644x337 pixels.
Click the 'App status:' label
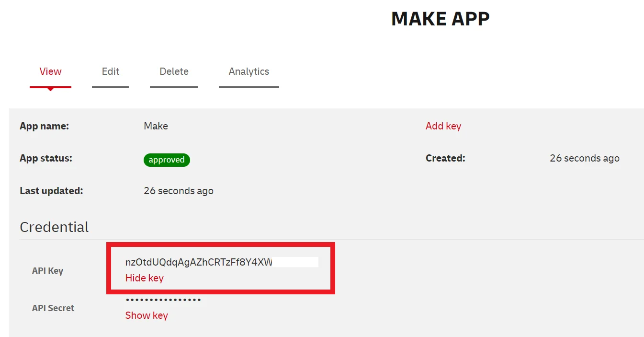(x=46, y=158)
